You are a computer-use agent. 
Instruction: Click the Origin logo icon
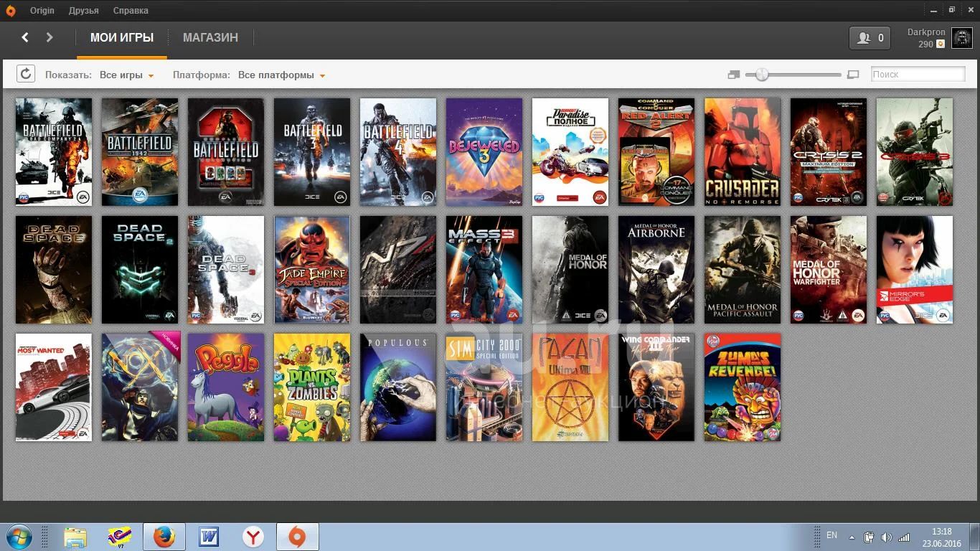click(x=11, y=11)
